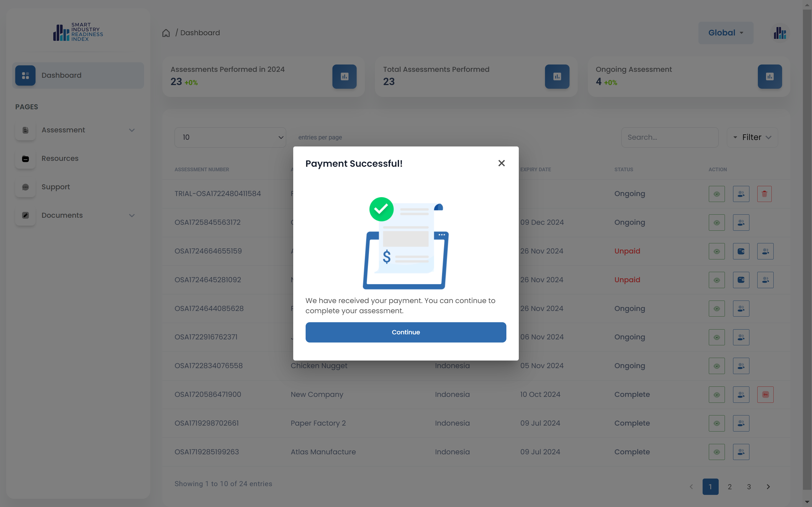This screenshot has height=507, width=812.
Task: View OSA1722834076558 using the eye icon
Action: [x=717, y=366]
